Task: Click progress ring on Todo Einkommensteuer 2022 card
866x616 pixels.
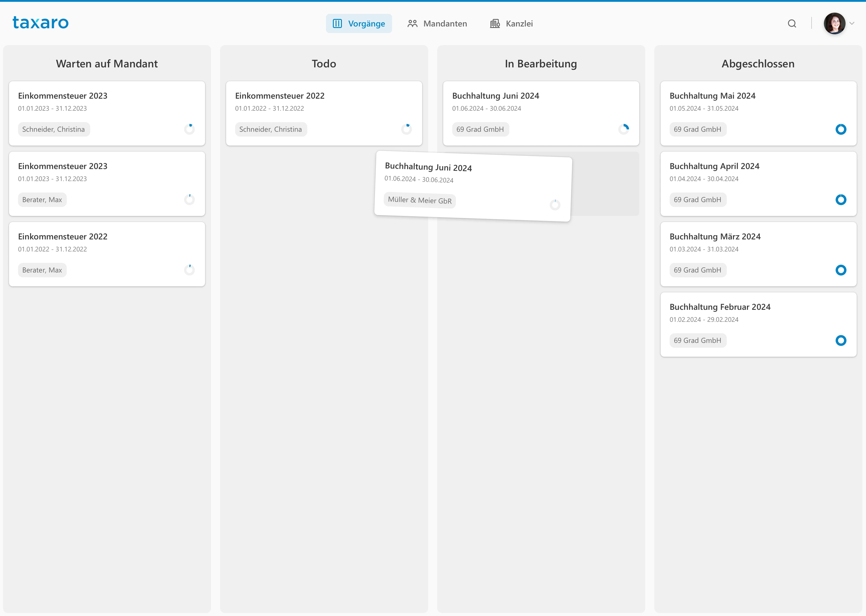Action: [407, 129]
